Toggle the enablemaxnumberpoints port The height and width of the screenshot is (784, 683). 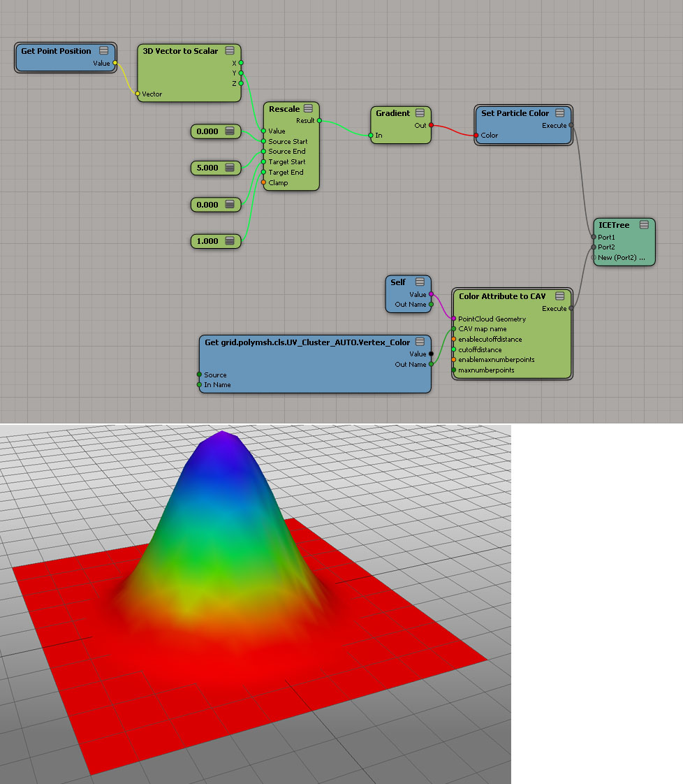tap(454, 360)
